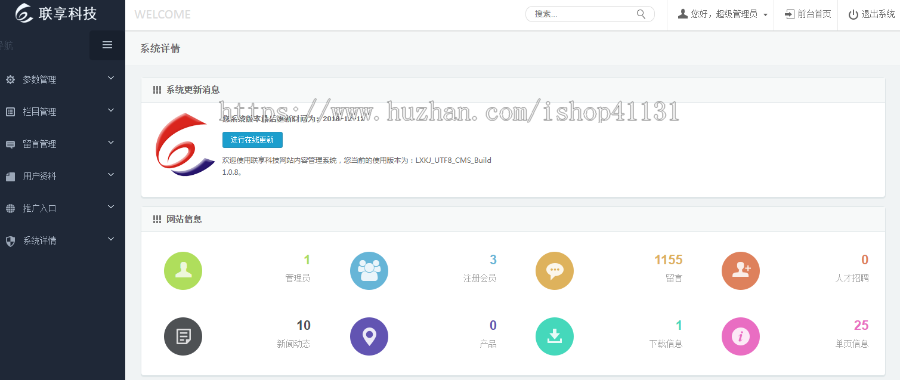The height and width of the screenshot is (380, 900).
Task: Open the 栏目管理 menu item
Action: 62,112
